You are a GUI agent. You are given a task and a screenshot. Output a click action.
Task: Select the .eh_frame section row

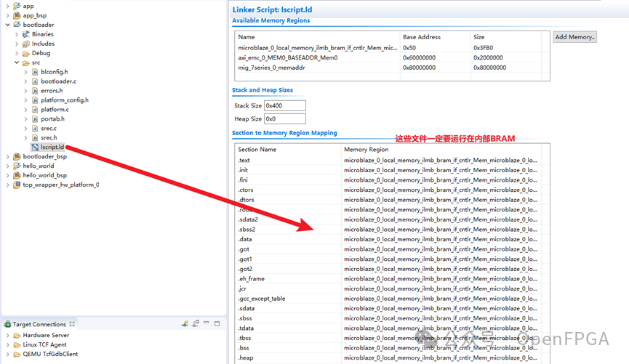point(392,278)
